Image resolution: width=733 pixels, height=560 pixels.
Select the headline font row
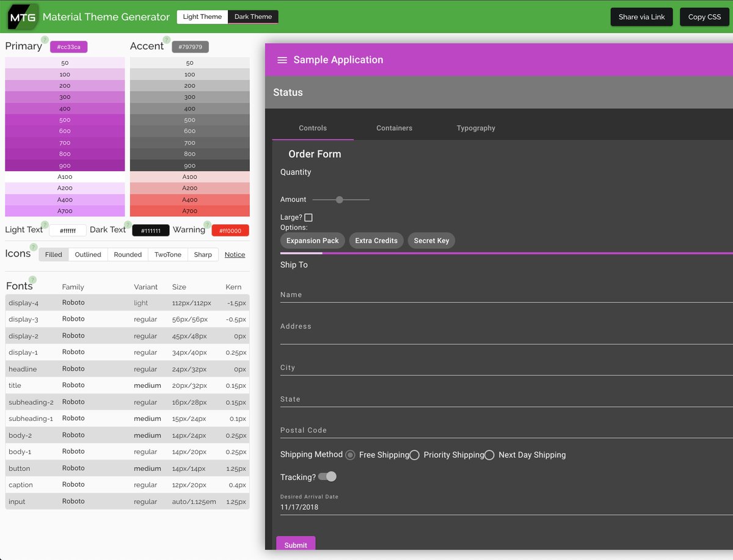click(x=127, y=369)
